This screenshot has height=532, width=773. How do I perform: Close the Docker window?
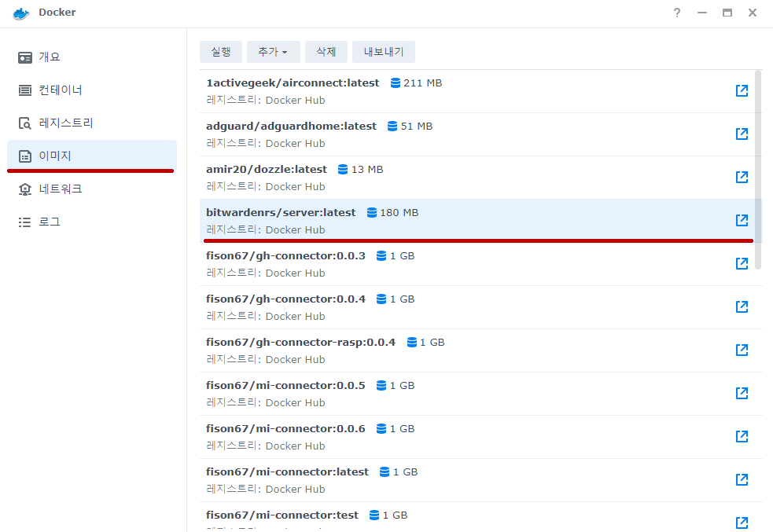(x=753, y=13)
